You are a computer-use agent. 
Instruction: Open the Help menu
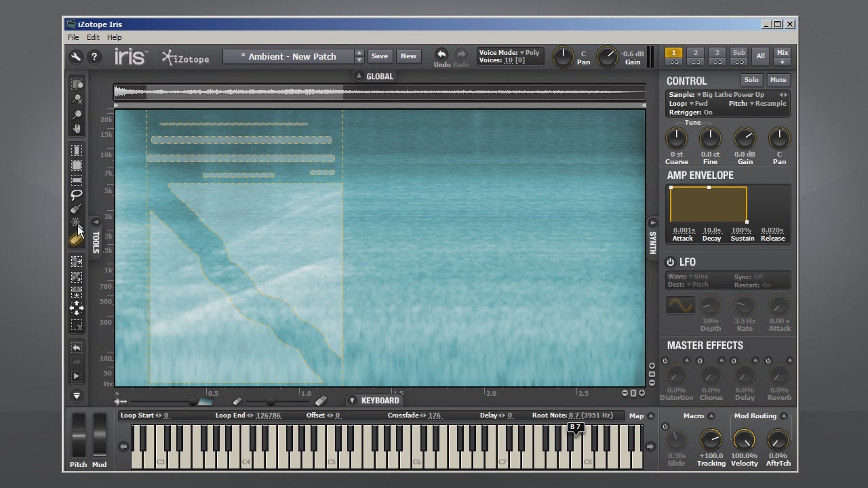coord(115,37)
